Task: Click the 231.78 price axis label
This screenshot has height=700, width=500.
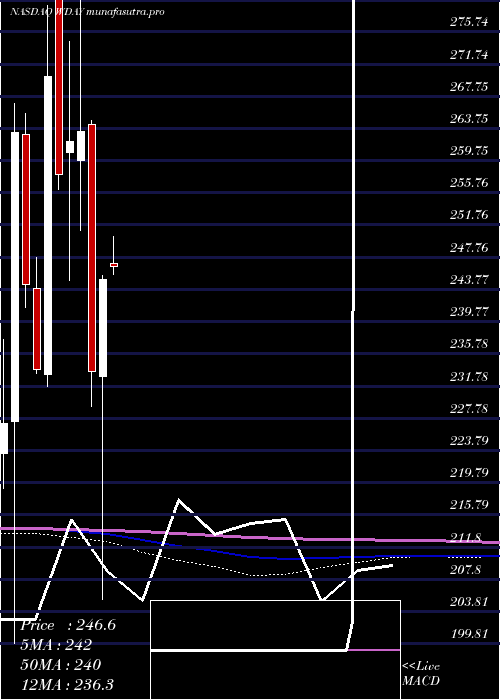Action: [x=469, y=376]
